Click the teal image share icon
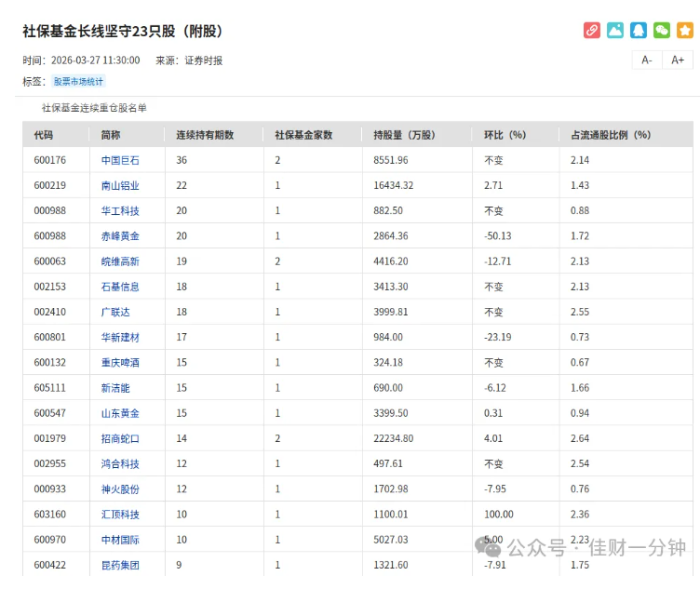The height and width of the screenshot is (589, 700). click(x=614, y=31)
